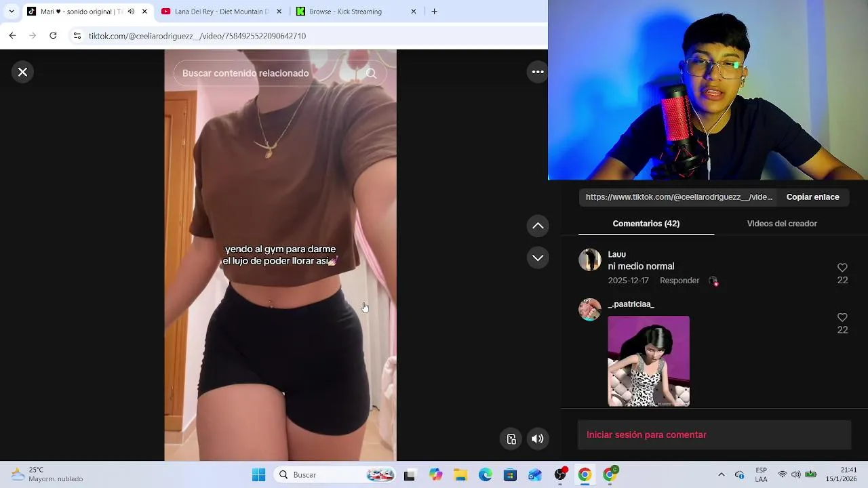Go back with the browser back arrow

(x=12, y=35)
